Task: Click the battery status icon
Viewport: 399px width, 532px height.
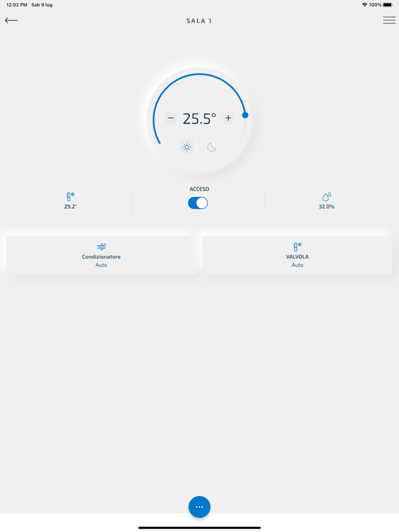Action: pyautogui.click(x=388, y=5)
